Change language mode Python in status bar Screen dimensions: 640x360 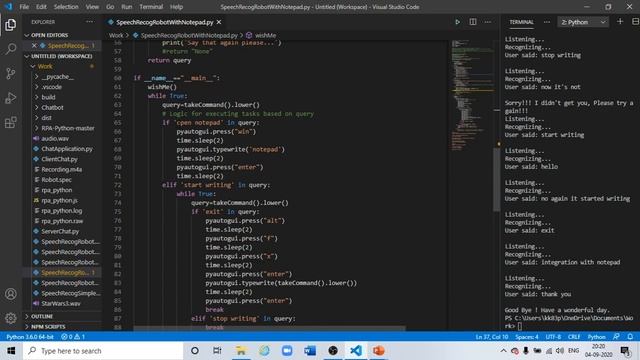596,337
